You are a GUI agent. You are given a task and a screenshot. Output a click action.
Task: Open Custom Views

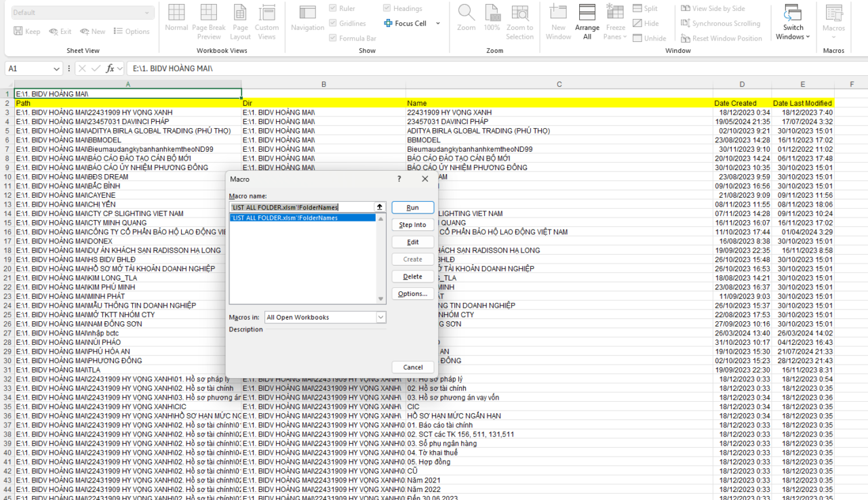[x=267, y=22]
